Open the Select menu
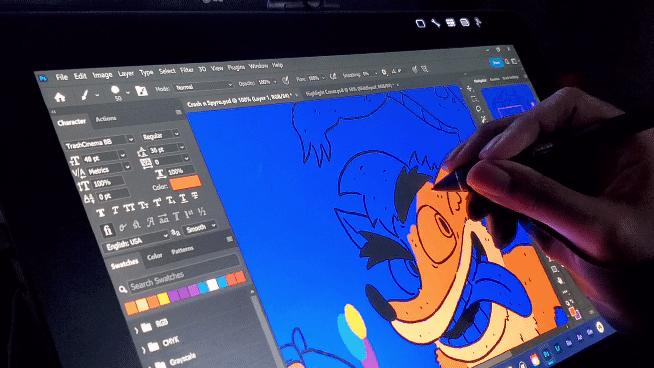The width and height of the screenshot is (654, 368). (x=167, y=71)
